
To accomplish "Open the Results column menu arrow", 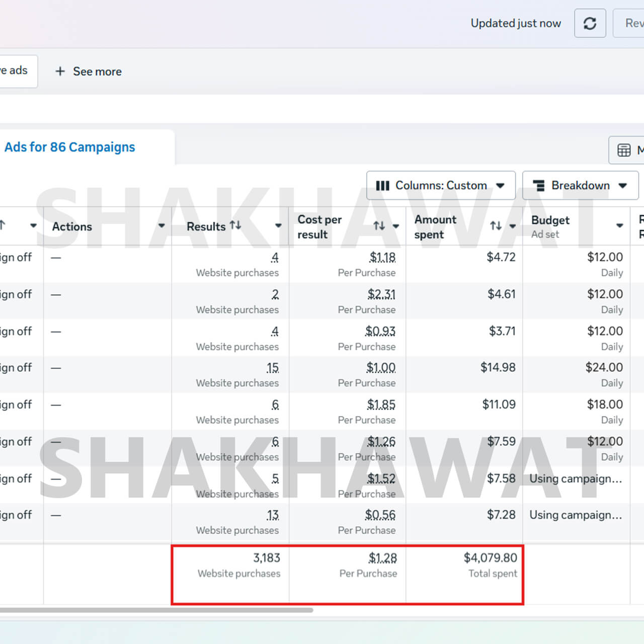I will click(278, 226).
